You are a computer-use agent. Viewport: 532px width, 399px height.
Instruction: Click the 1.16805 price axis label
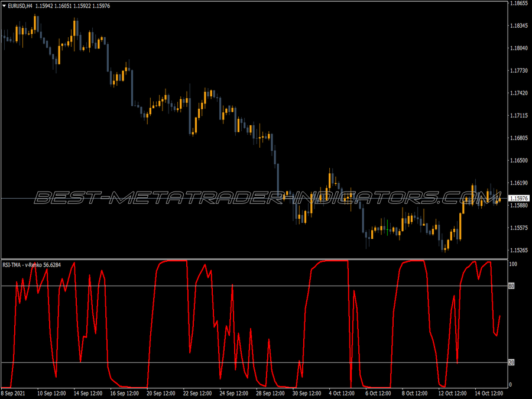(519, 138)
